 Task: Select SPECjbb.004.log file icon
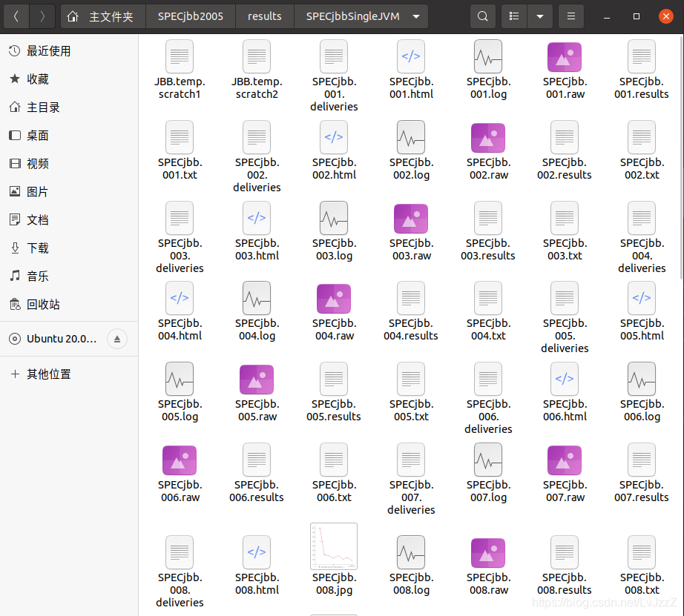pyautogui.click(x=257, y=298)
